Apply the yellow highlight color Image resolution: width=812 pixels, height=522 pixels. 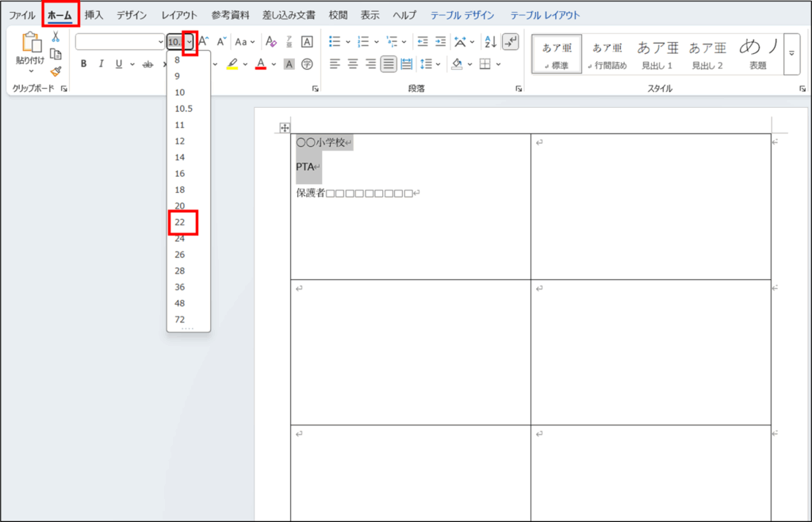click(x=232, y=64)
